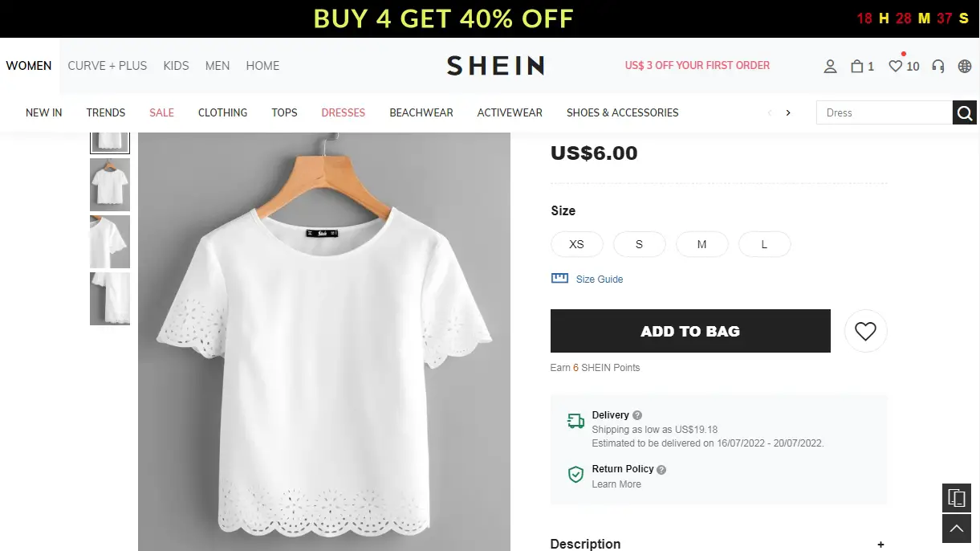Select size L
This screenshot has height=551, width=980.
pos(764,244)
